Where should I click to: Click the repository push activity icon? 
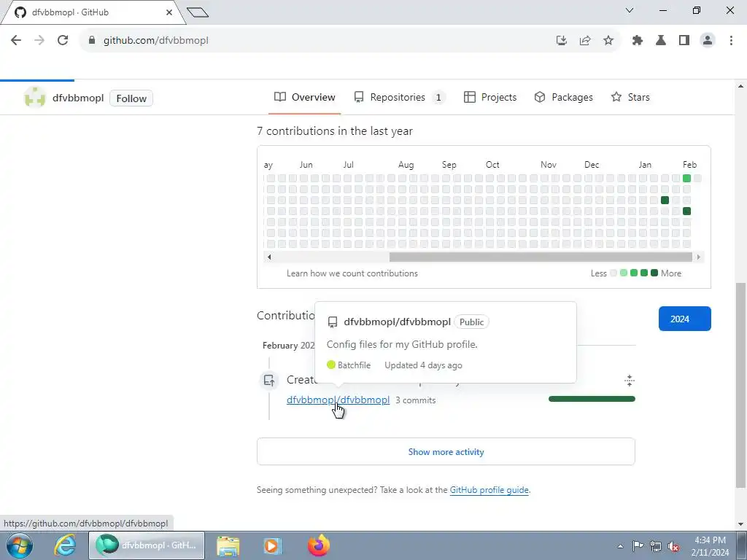click(269, 381)
